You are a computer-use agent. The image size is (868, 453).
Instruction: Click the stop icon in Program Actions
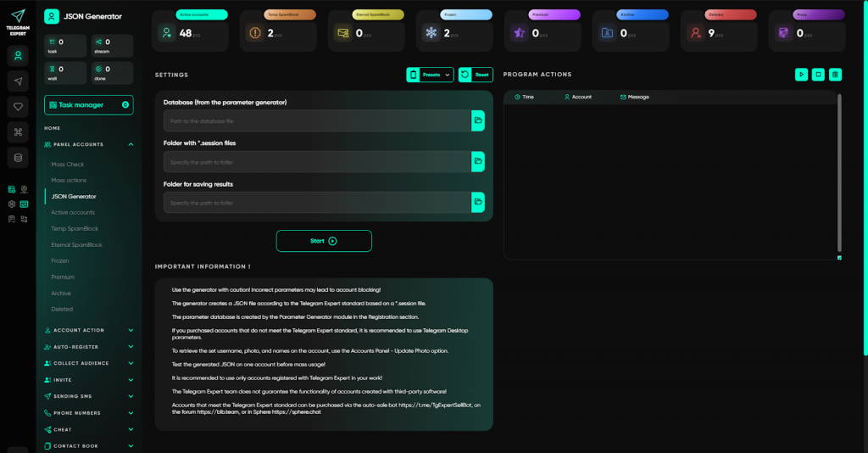818,75
